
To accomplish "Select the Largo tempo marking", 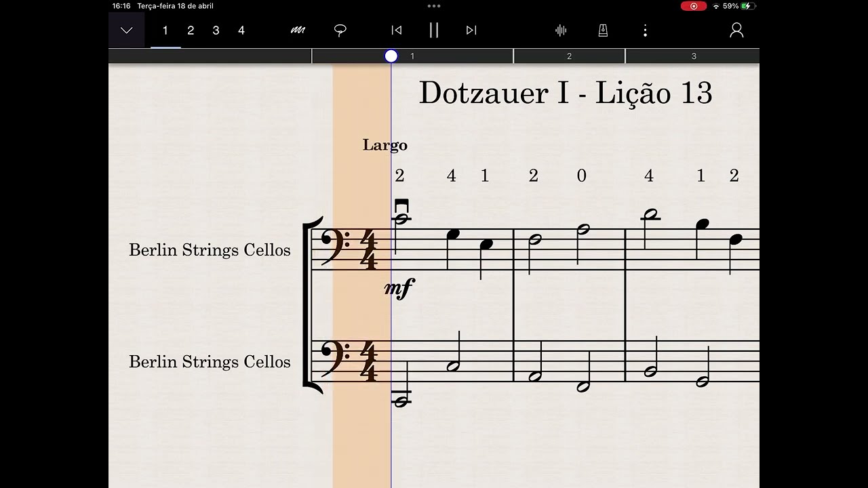I will [385, 145].
